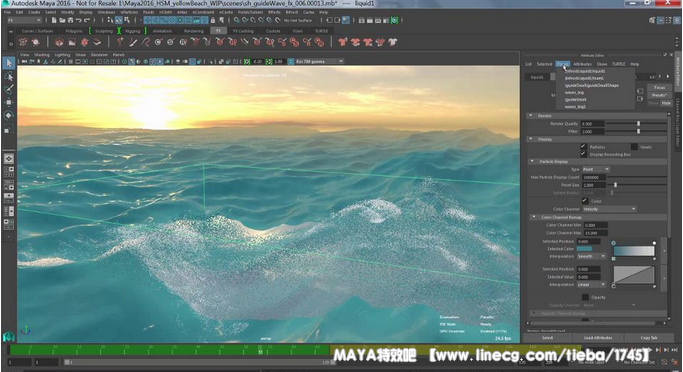Viewport: 683px width, 372px height.
Task: Click the Hide button
Action: pyautogui.click(x=666, y=103)
